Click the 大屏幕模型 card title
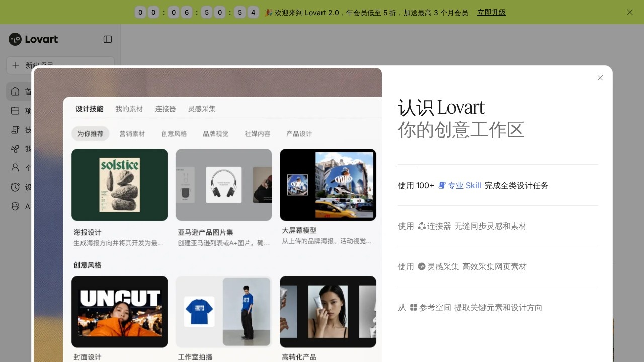 tap(299, 230)
